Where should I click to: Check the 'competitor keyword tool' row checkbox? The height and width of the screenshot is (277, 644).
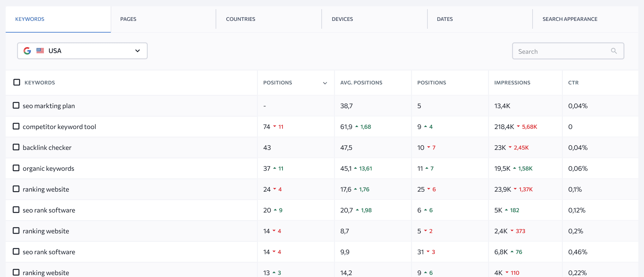(x=16, y=126)
